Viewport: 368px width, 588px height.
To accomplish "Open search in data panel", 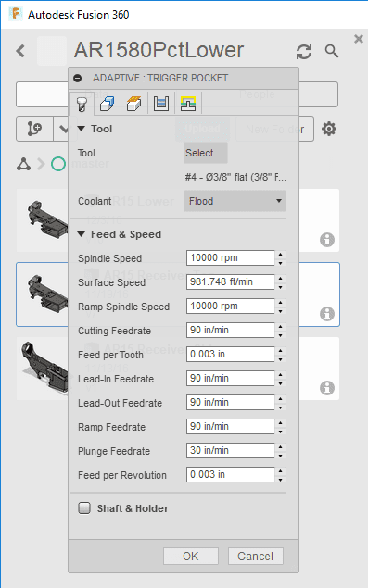I will [x=332, y=51].
